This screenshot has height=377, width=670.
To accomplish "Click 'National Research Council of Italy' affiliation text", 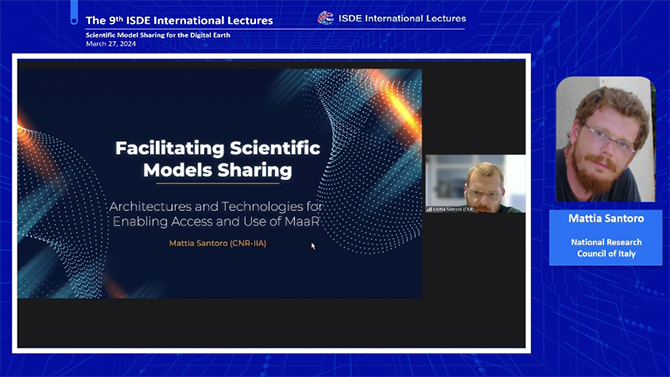I will (x=606, y=247).
